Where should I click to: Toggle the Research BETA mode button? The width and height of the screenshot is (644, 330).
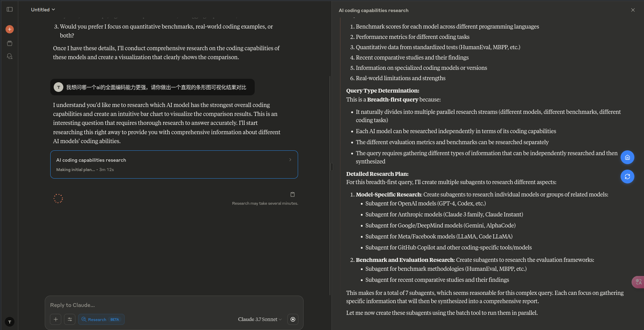[x=101, y=319]
